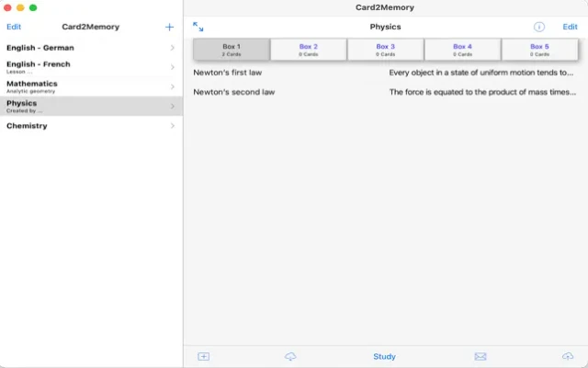The width and height of the screenshot is (588, 368).
Task: Open Mathematics card set
Action: point(91,86)
